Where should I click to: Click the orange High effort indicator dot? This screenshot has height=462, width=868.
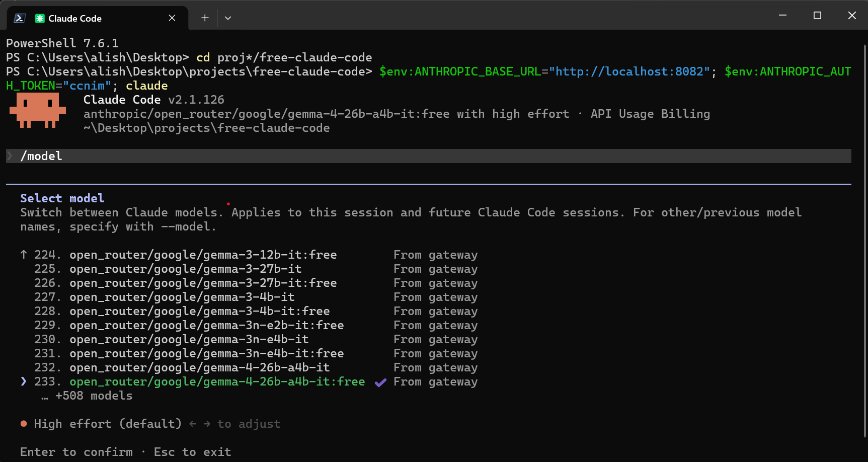(x=24, y=424)
